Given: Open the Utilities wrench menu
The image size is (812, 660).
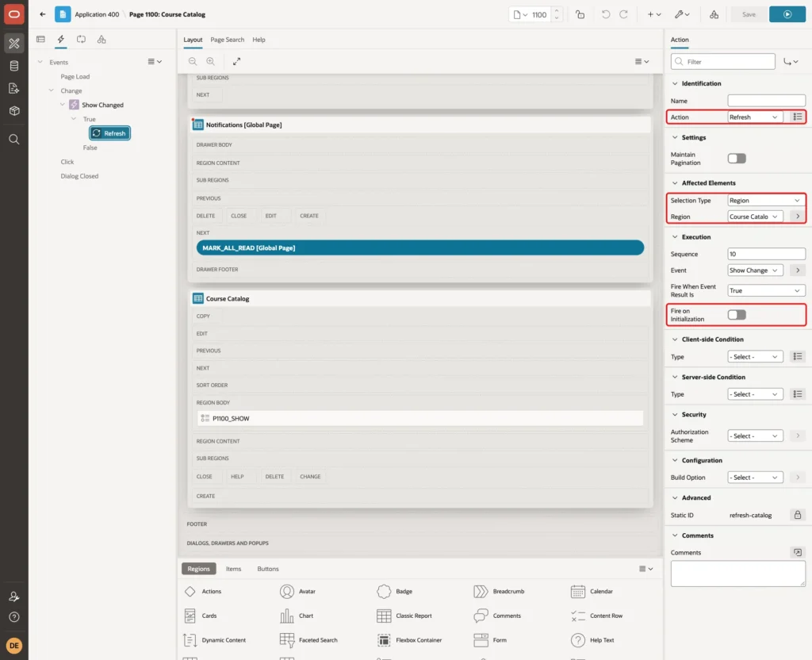Looking at the screenshot, I should pos(682,14).
